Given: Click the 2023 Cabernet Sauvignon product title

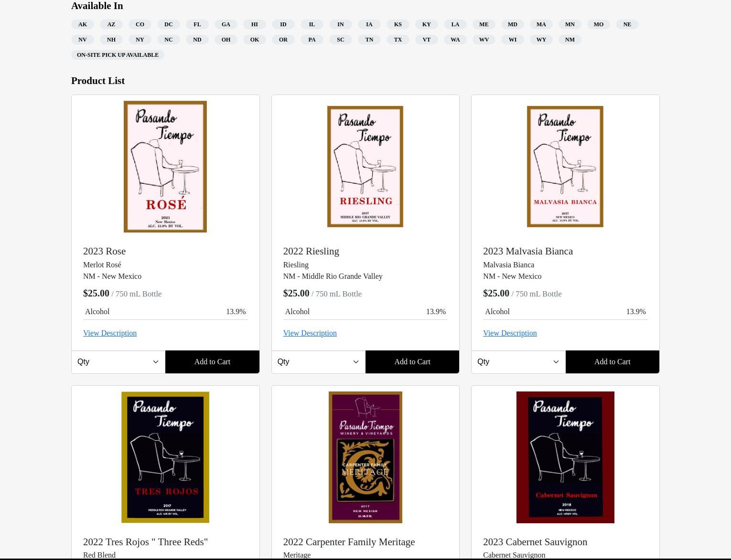Looking at the screenshot, I should 535,542.
